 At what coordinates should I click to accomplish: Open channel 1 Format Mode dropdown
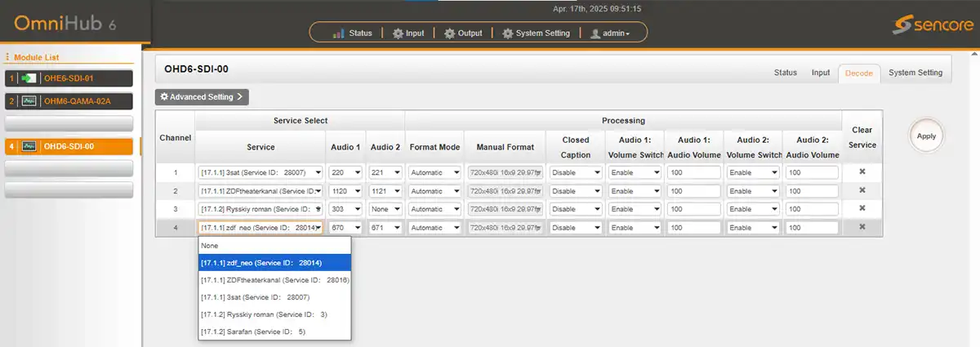point(434,172)
